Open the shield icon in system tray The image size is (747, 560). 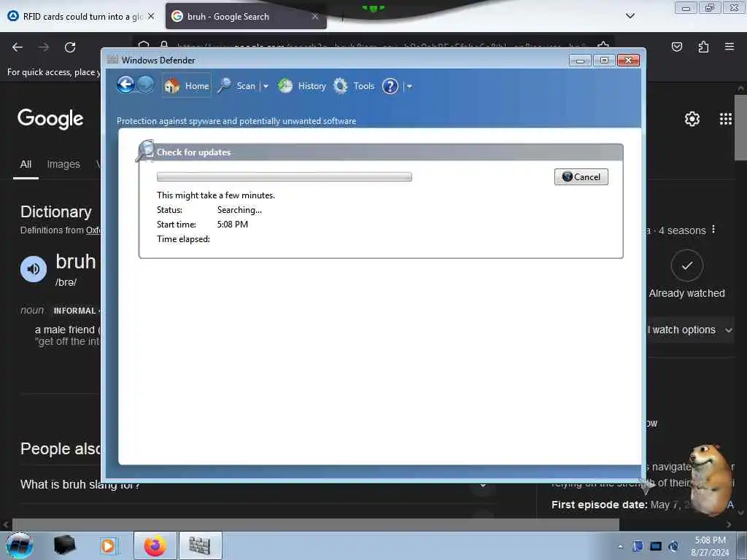tap(638, 546)
